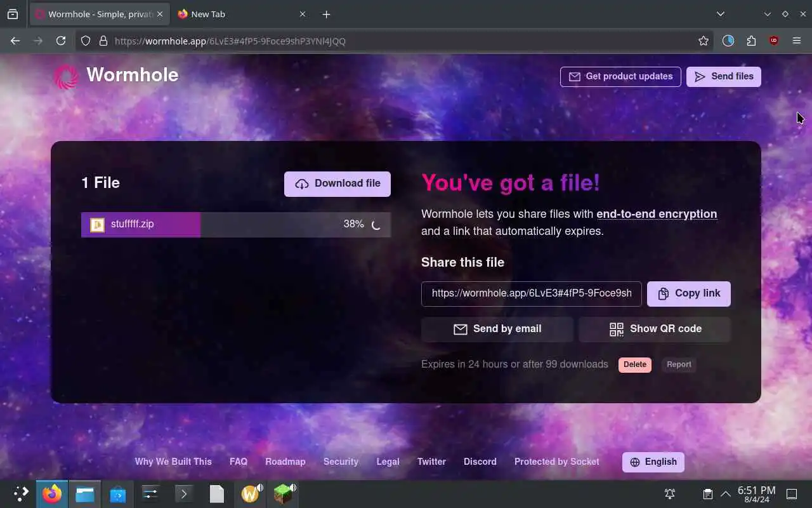
Task: Click the Firefox taskbar icon
Action: coord(52,493)
